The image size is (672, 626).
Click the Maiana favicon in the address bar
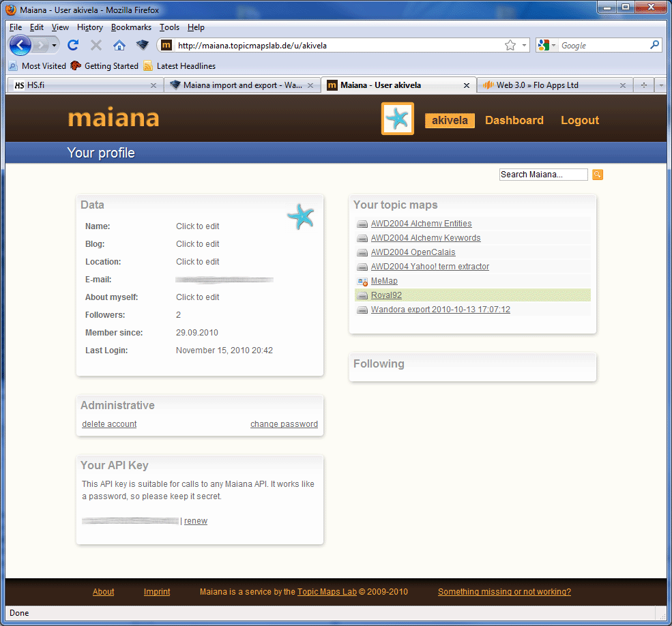(x=166, y=45)
